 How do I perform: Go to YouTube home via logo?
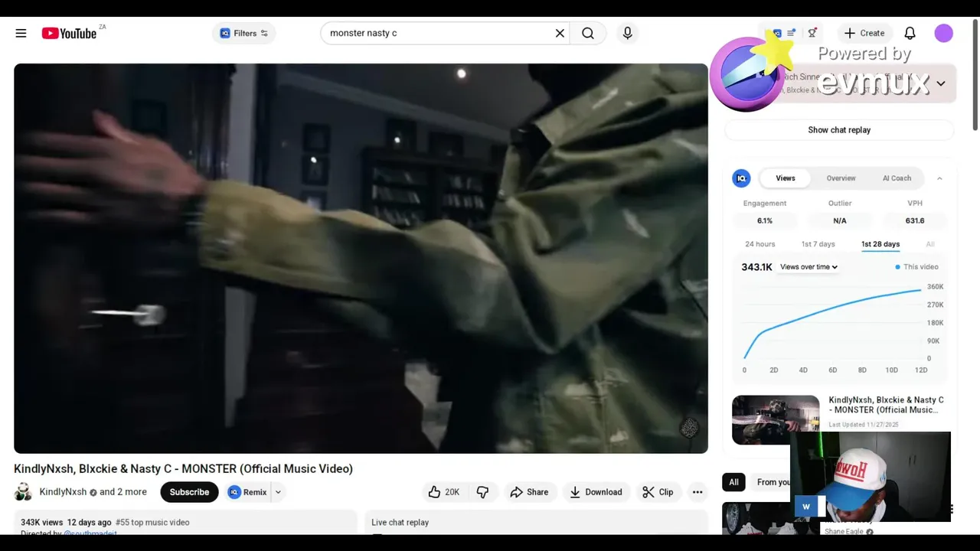click(69, 33)
